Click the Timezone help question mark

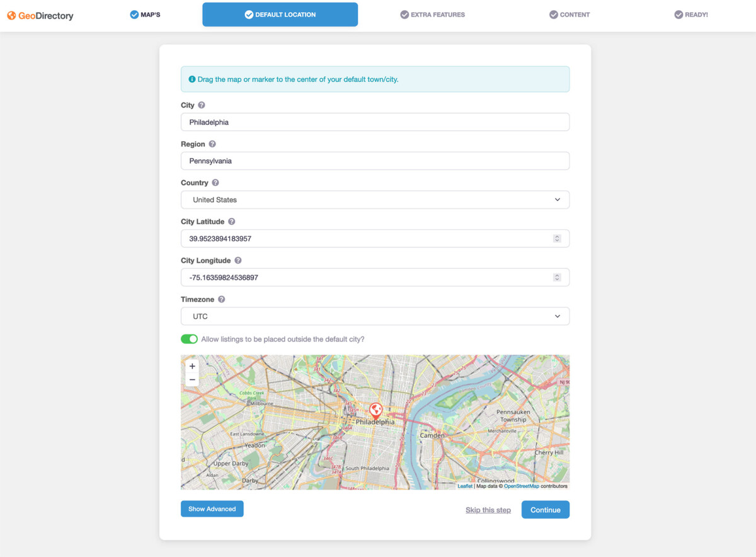pos(221,299)
